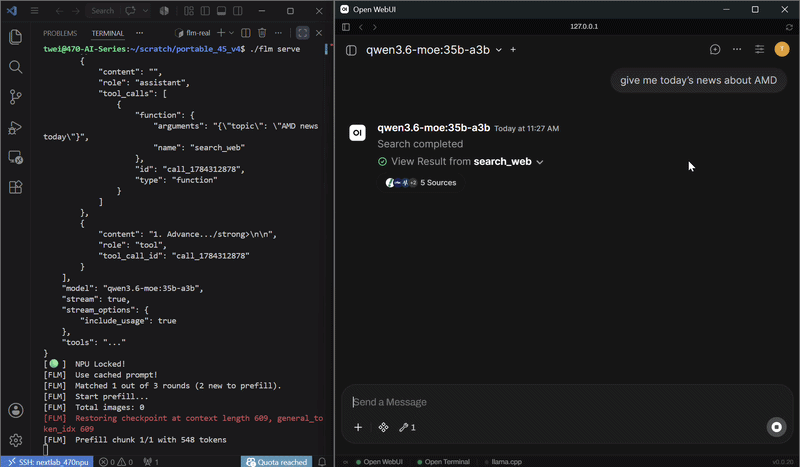Stop response generation button
Viewport: 800px width, 467px height.
pos(776,427)
